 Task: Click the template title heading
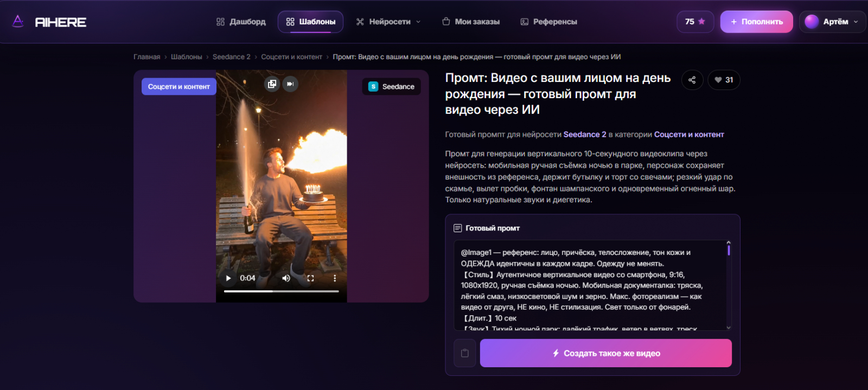point(558,94)
